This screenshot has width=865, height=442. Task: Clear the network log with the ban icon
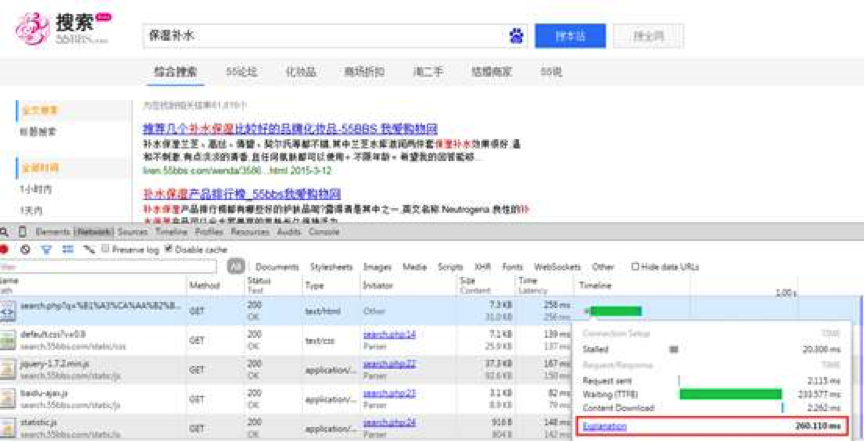point(25,249)
